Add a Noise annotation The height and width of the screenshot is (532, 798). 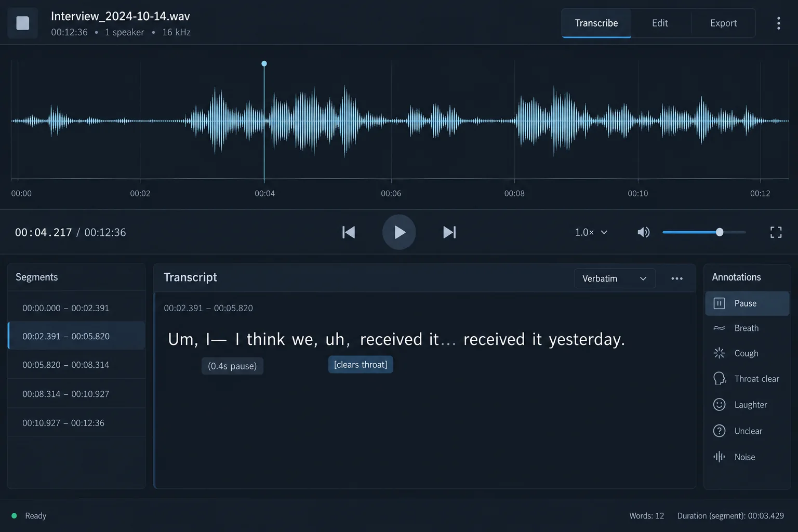coord(747,457)
